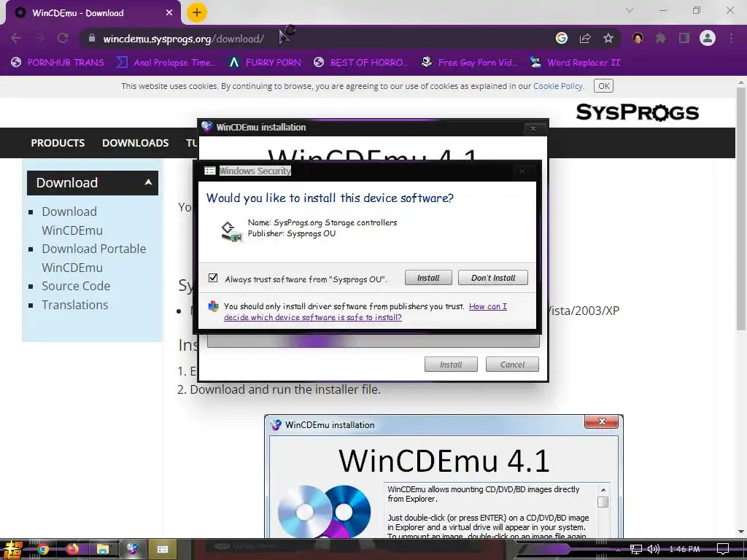This screenshot has height=560, width=747.
Task: Click the avatar extension icon in toolbar
Action: pos(638,38)
